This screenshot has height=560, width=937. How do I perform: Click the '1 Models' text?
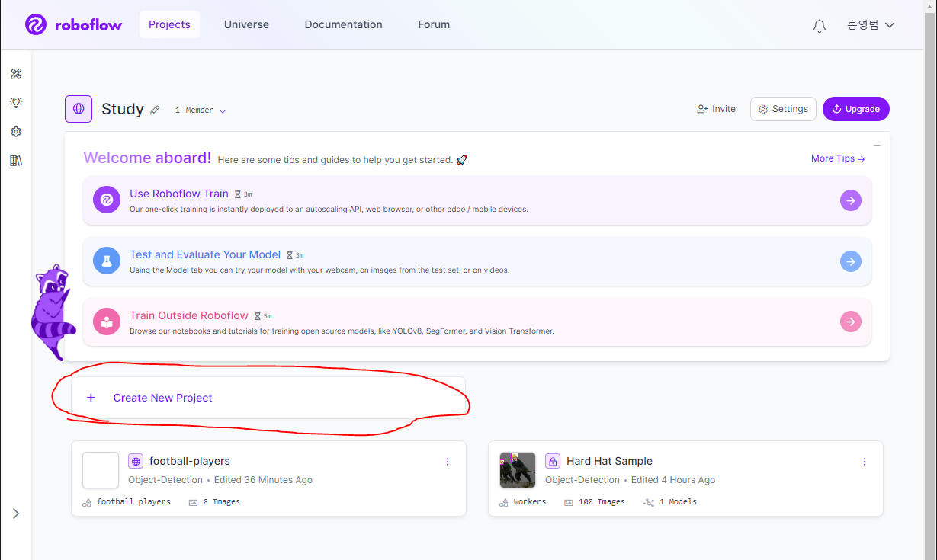[x=679, y=502]
